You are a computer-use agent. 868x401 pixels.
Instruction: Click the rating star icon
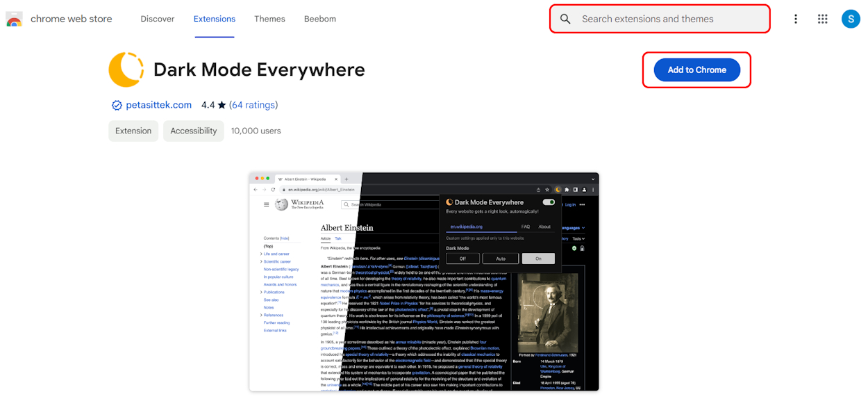(x=223, y=105)
